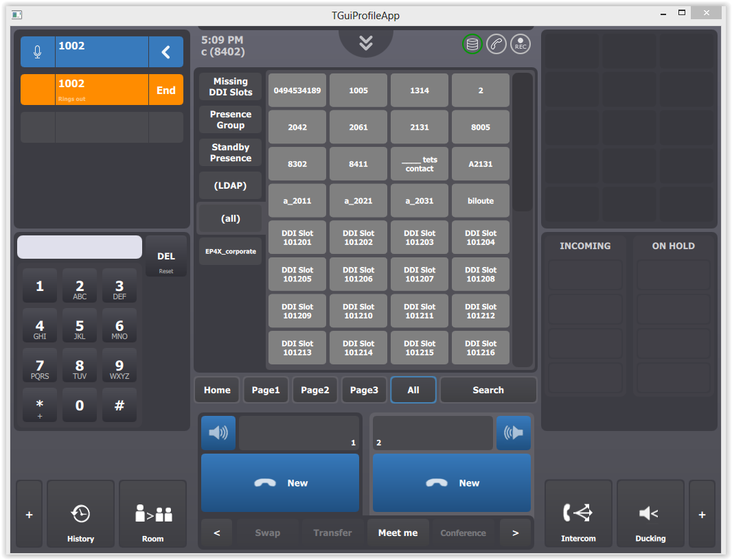Toggle the speaker icon on line 2
The height and width of the screenshot is (560, 732).
(514, 433)
